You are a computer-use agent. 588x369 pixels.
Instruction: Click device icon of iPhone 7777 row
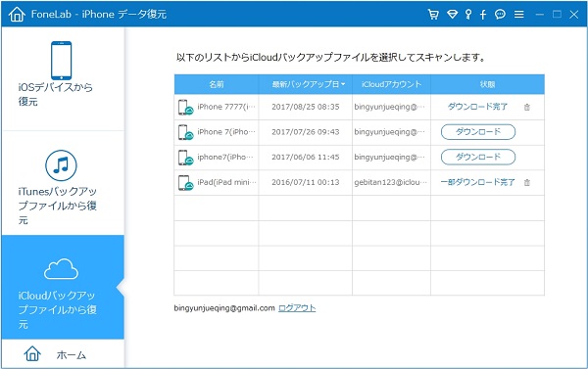pos(185,107)
